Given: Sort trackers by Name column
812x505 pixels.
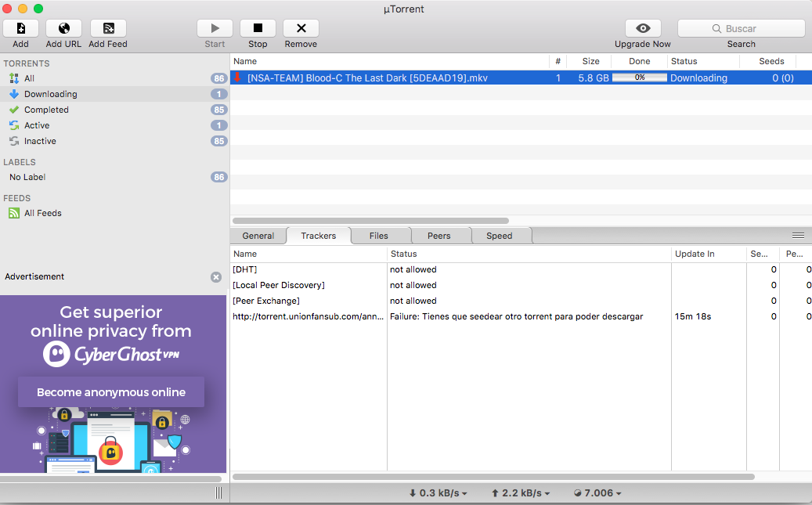Looking at the screenshot, I should point(309,254).
